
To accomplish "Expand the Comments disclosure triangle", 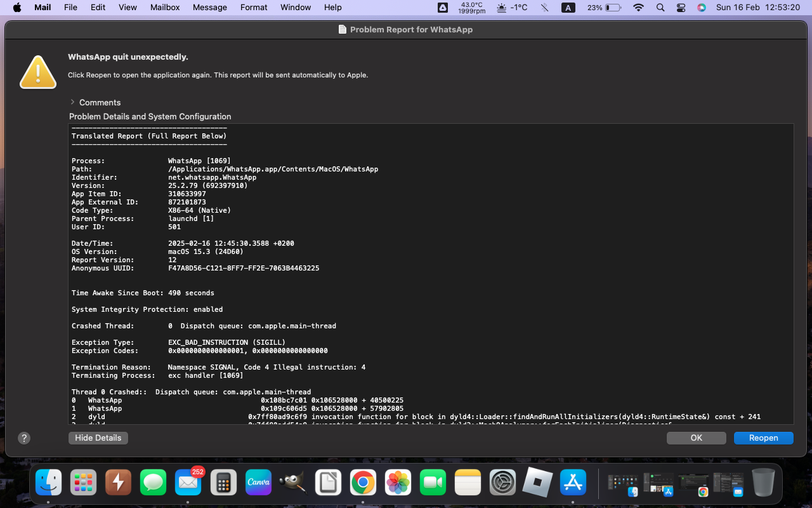I will 72,102.
